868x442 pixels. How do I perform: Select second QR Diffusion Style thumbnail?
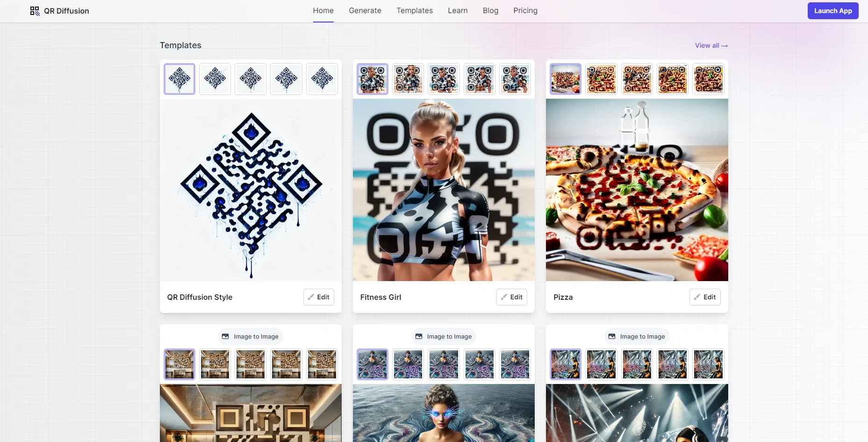pyautogui.click(x=215, y=79)
